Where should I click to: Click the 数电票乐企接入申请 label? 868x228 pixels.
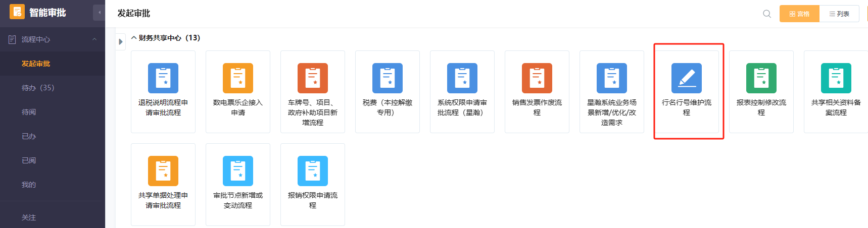(x=238, y=107)
